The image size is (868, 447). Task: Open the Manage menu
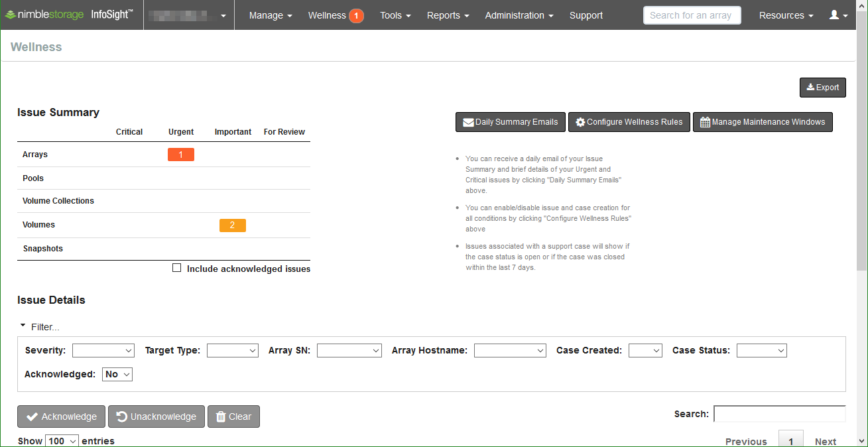pyautogui.click(x=271, y=15)
